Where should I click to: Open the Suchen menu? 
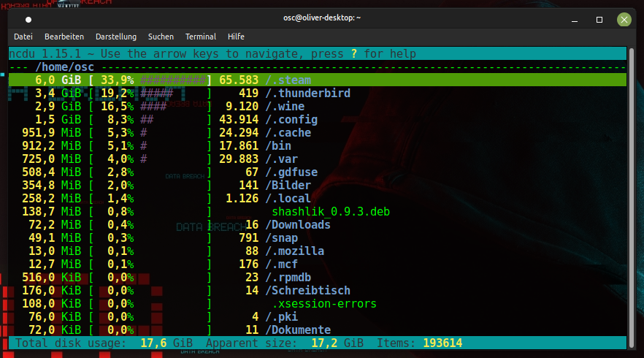coord(161,37)
